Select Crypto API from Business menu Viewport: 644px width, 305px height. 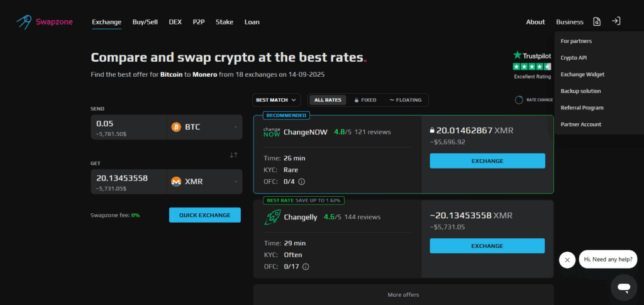coord(574,58)
